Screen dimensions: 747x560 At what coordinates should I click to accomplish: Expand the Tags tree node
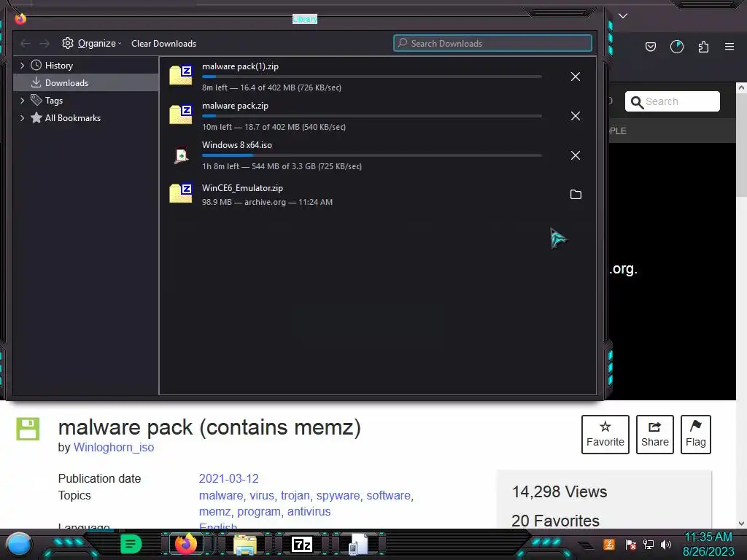click(22, 101)
